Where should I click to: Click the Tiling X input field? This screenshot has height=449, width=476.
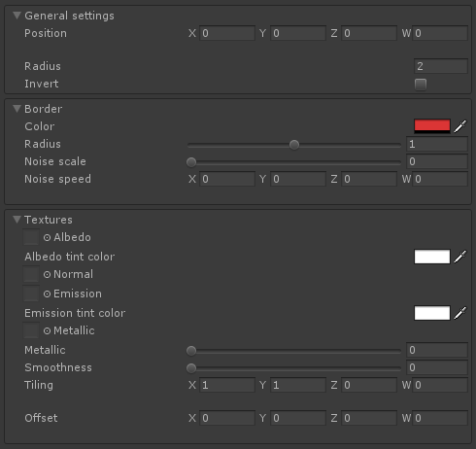coord(227,385)
